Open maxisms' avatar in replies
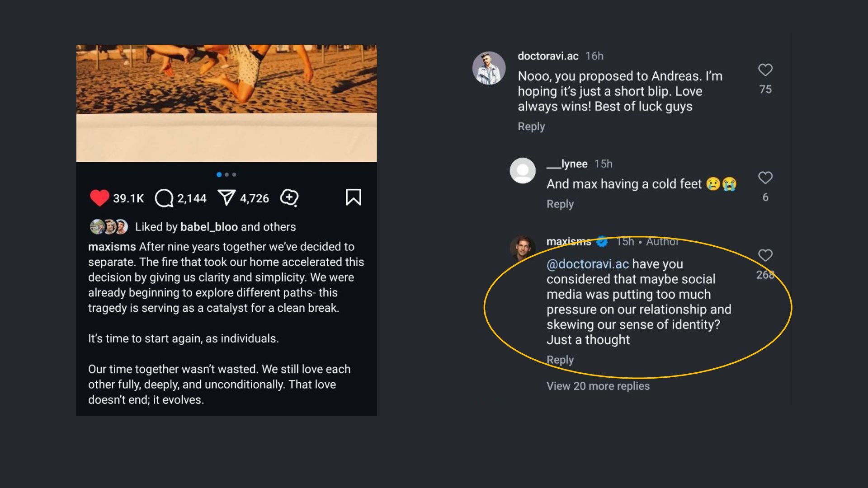 (x=523, y=247)
